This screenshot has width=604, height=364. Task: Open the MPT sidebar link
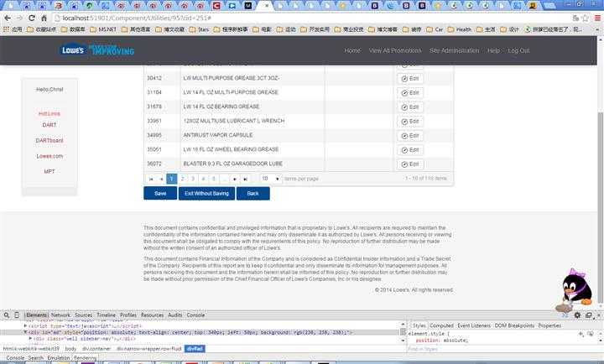click(x=49, y=171)
